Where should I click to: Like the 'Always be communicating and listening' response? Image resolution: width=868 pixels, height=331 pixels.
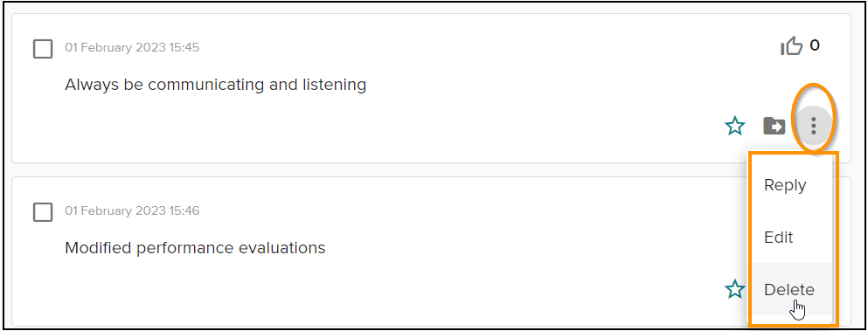[x=791, y=46]
